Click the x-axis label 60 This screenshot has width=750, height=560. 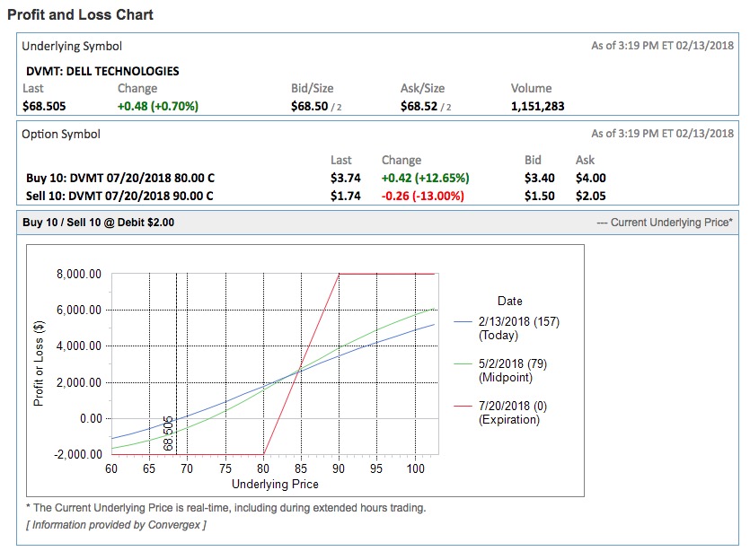point(111,468)
